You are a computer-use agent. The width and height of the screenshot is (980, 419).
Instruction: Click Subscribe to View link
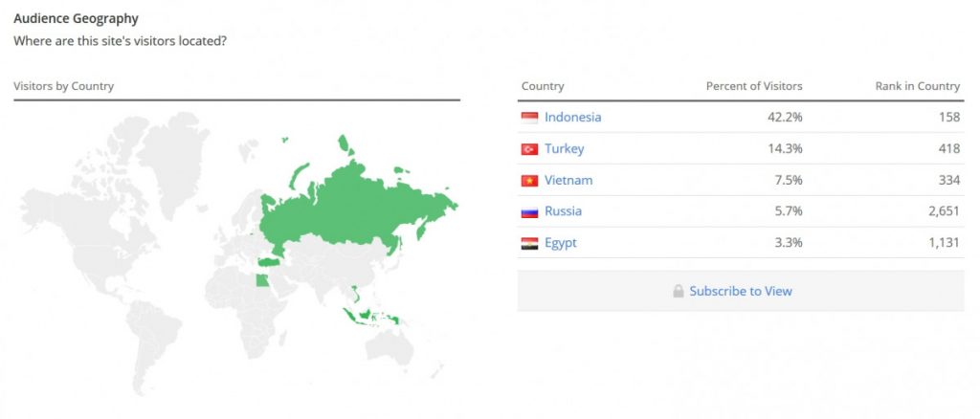(x=741, y=291)
